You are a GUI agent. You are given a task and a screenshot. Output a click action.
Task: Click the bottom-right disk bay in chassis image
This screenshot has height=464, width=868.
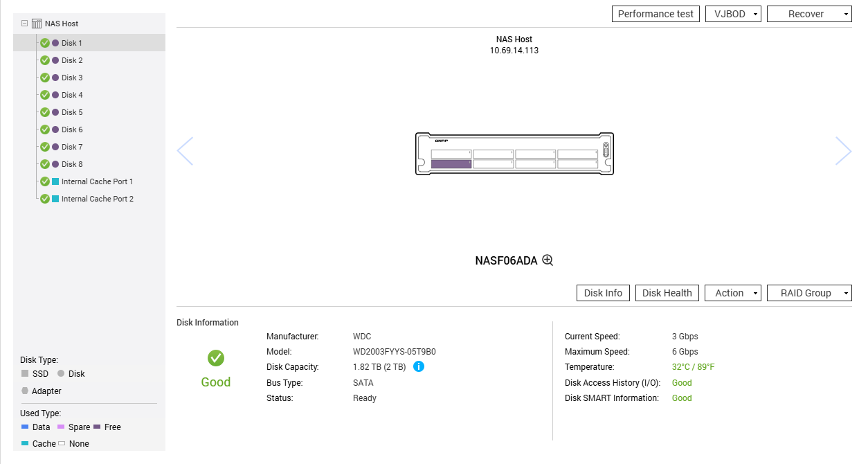[577, 164]
